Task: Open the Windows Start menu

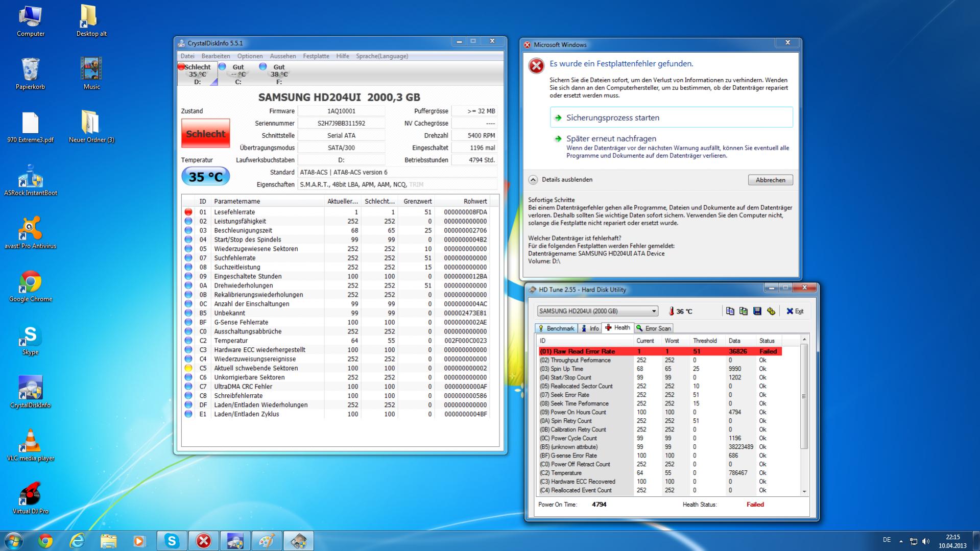Action: (13, 541)
